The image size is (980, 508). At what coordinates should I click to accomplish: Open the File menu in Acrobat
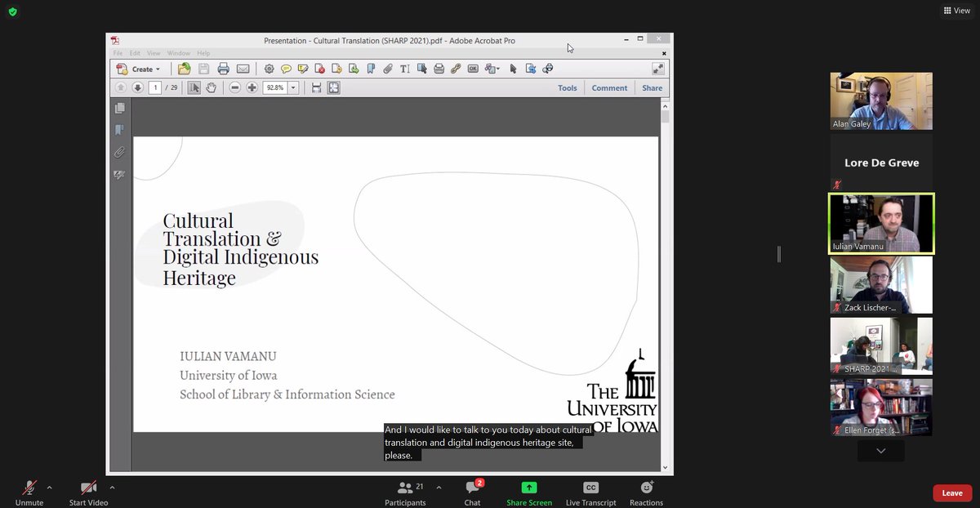pos(118,52)
